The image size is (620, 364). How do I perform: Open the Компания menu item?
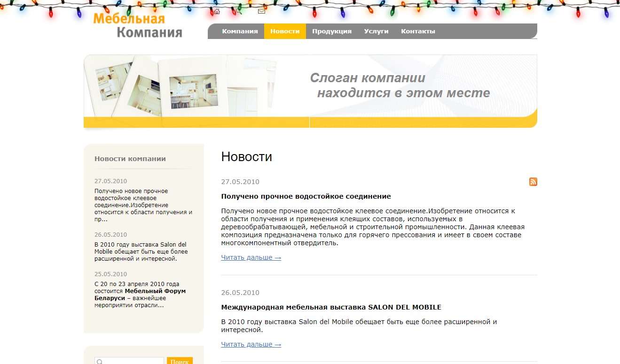point(240,31)
